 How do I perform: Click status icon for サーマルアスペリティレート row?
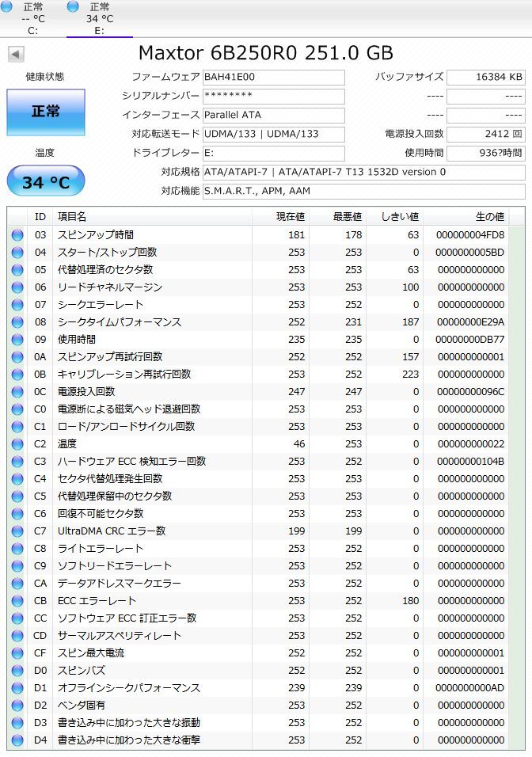point(17,636)
